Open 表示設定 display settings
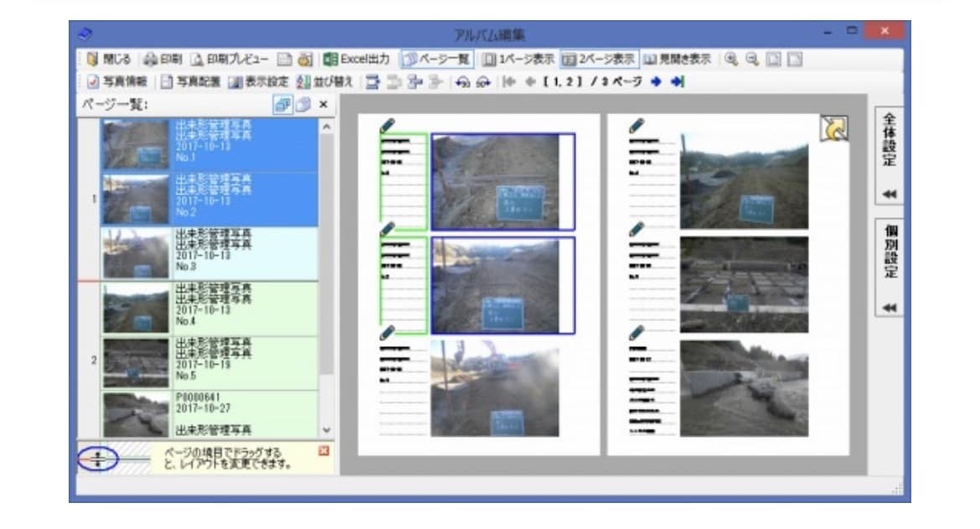 coord(258,82)
